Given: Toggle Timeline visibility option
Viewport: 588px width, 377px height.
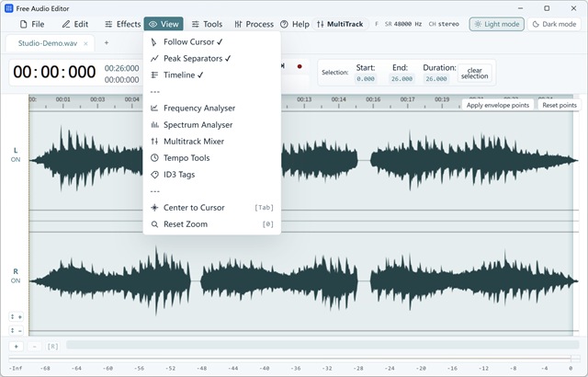Looking at the screenshot, I should (x=212, y=75).
